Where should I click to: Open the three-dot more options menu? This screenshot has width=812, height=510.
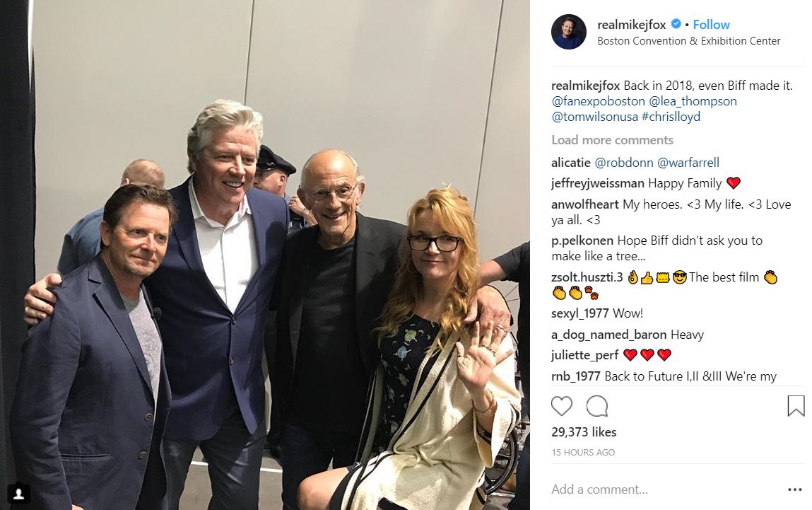pos(794,489)
